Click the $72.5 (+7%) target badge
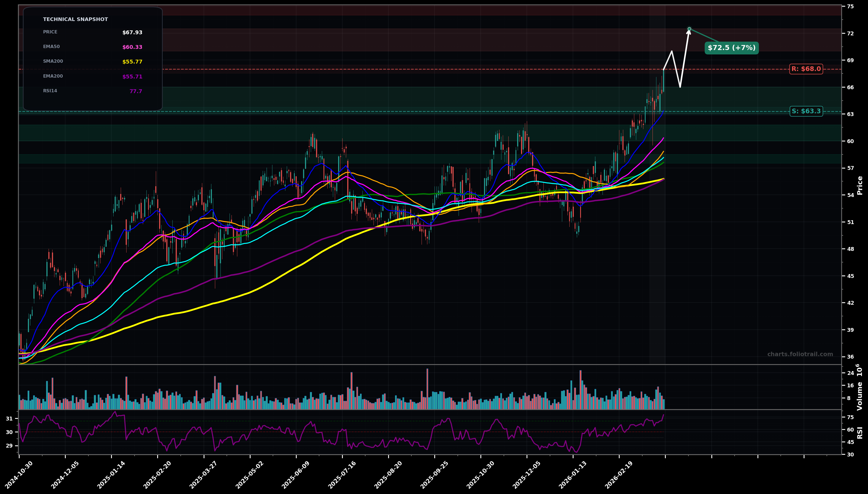Screen dimensions: 868x494 click(x=731, y=48)
